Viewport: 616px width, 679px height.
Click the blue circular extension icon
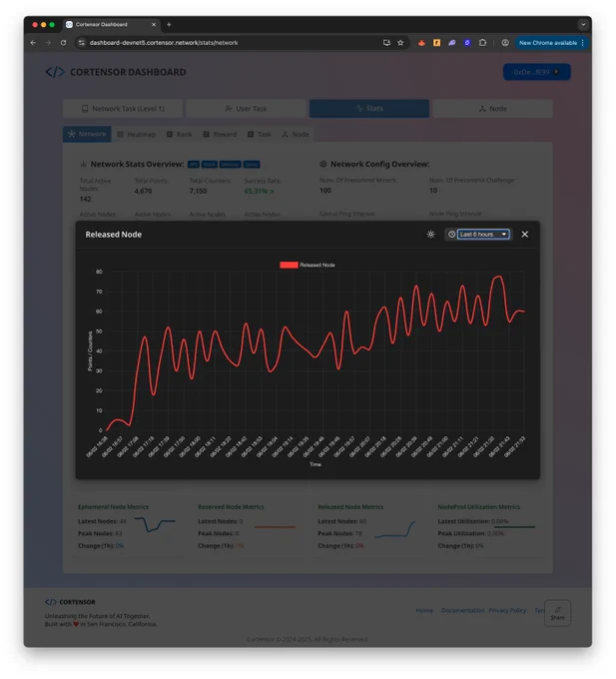click(x=467, y=43)
